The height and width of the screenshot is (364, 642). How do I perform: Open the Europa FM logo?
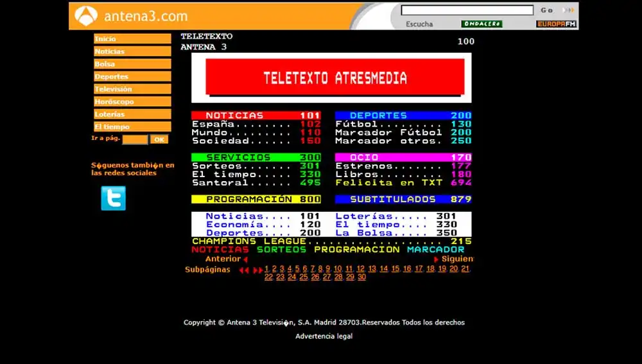click(557, 24)
